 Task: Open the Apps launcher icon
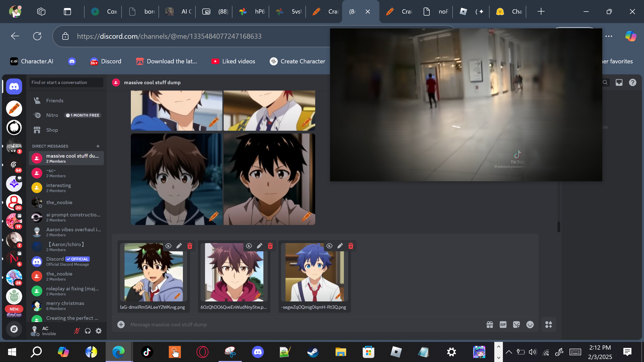(548, 325)
